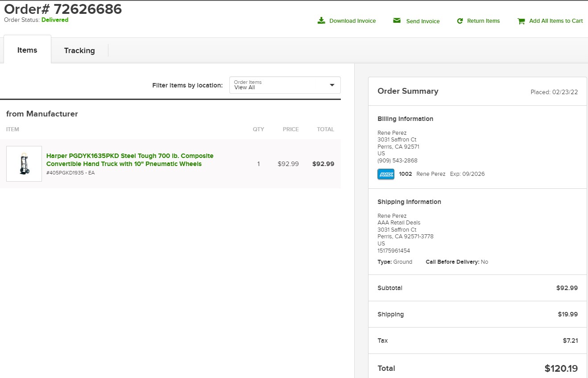This screenshot has width=588, height=378.
Task: Click the Subtotal amount in Order Summary
Action: 567,288
